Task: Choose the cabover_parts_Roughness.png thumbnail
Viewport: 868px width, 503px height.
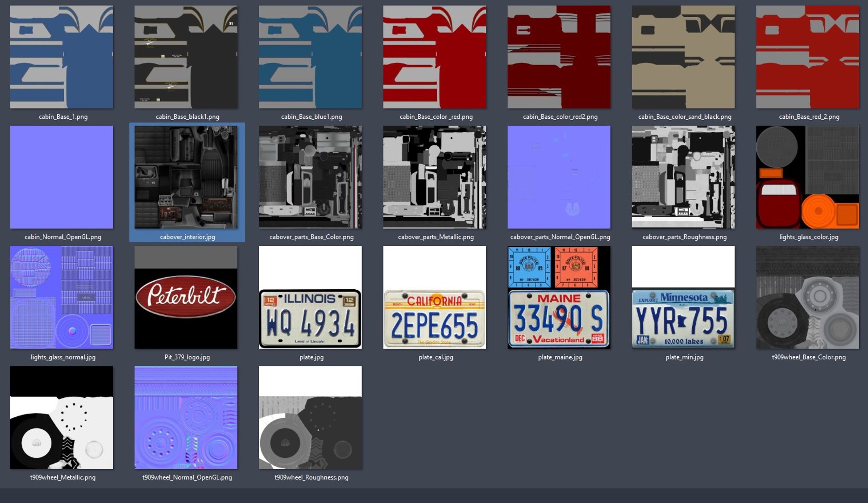Action: click(x=683, y=177)
